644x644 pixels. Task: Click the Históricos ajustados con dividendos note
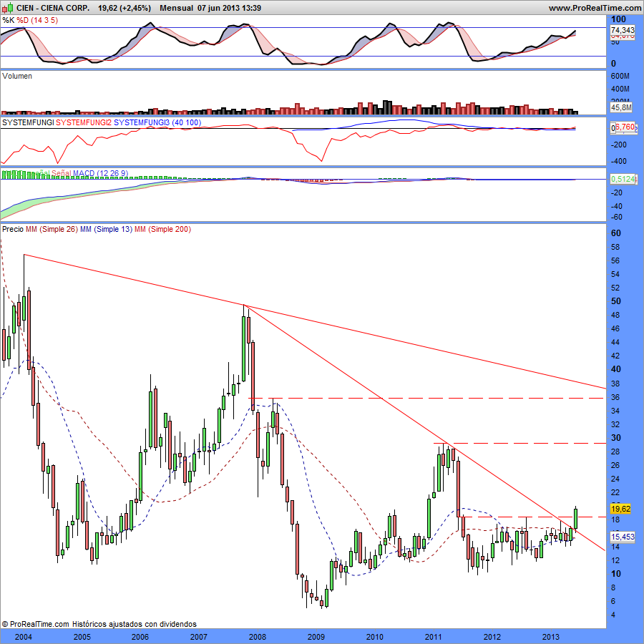[x=135, y=624]
